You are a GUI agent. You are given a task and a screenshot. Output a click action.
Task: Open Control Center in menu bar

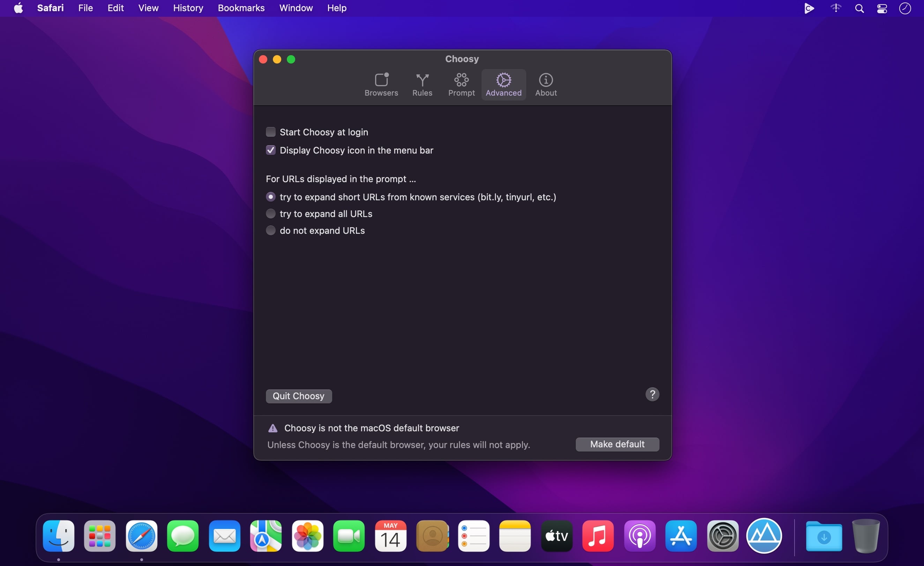[882, 8]
